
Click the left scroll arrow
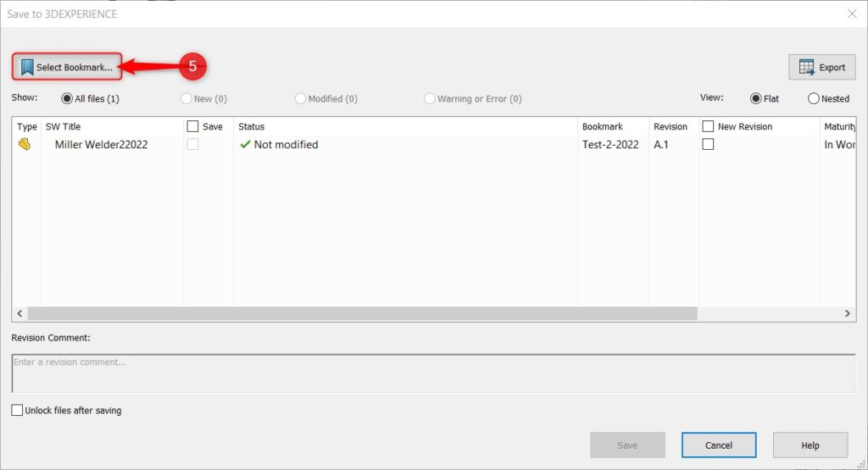pyautogui.click(x=20, y=313)
